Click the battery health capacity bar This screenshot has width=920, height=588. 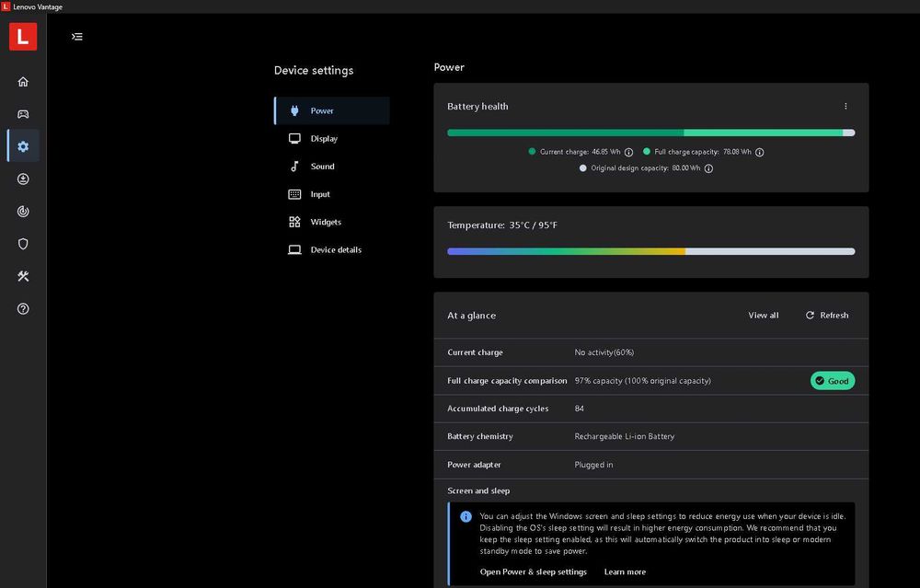coord(650,133)
